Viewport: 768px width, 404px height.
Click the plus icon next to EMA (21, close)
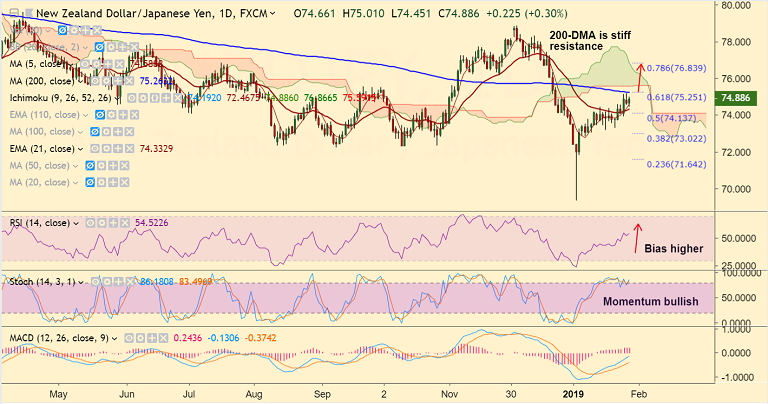pos(118,148)
